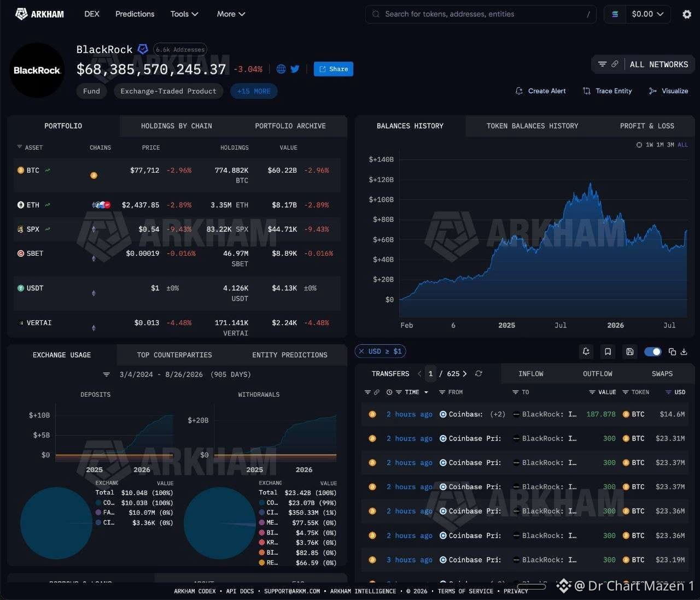This screenshot has width=700, height=600.
Task: Click the magnifier icon in the search bar
Action: pos(376,14)
